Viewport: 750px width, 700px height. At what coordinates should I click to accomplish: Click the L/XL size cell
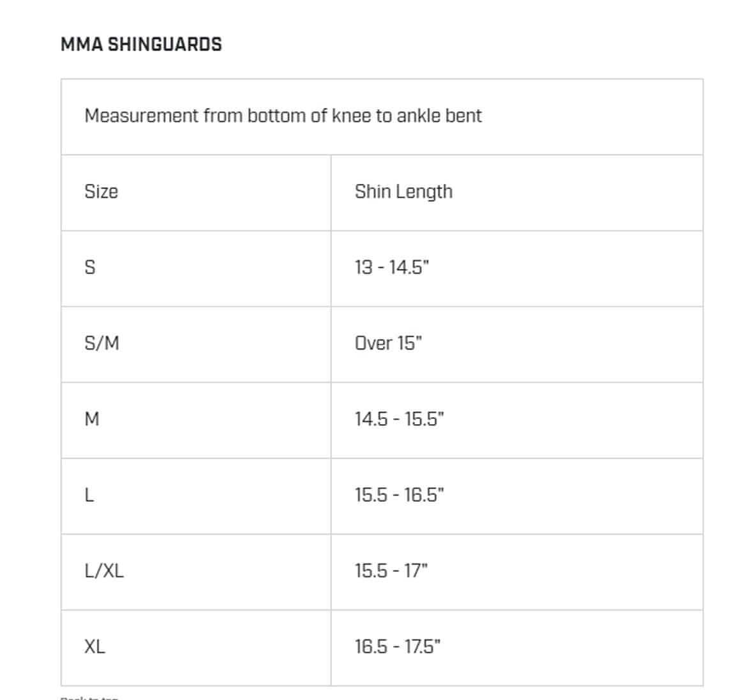(x=104, y=570)
